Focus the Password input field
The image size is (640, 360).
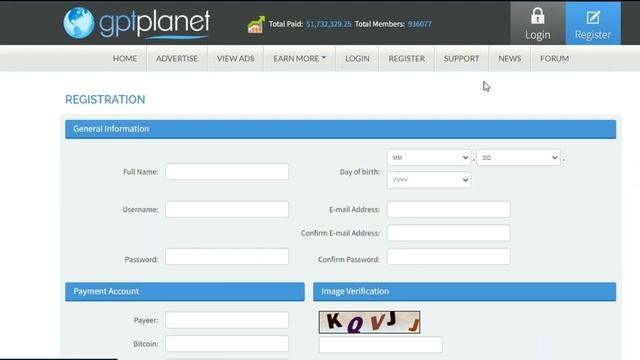(227, 257)
